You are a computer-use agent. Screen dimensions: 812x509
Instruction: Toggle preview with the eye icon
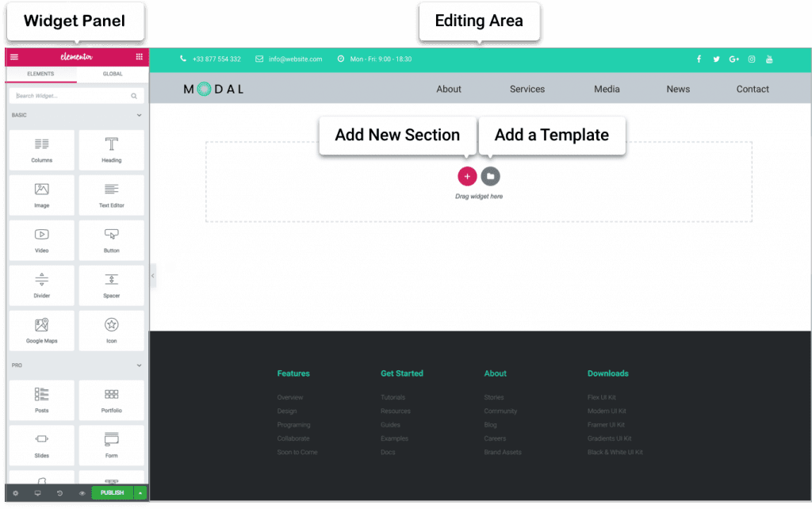[x=82, y=493]
